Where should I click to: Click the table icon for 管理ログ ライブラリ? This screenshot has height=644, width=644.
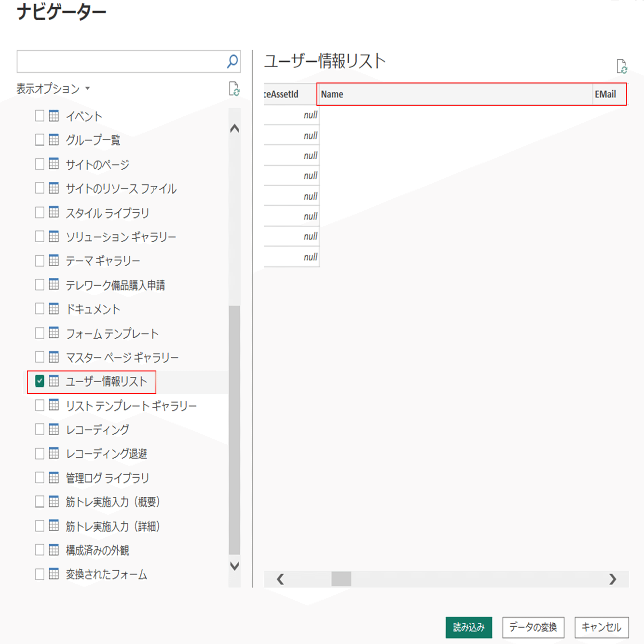pyautogui.click(x=54, y=478)
